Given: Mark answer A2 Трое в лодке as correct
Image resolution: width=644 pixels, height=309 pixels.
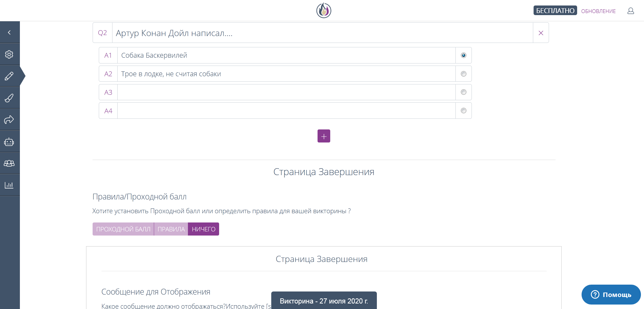Looking at the screenshot, I should (x=464, y=74).
